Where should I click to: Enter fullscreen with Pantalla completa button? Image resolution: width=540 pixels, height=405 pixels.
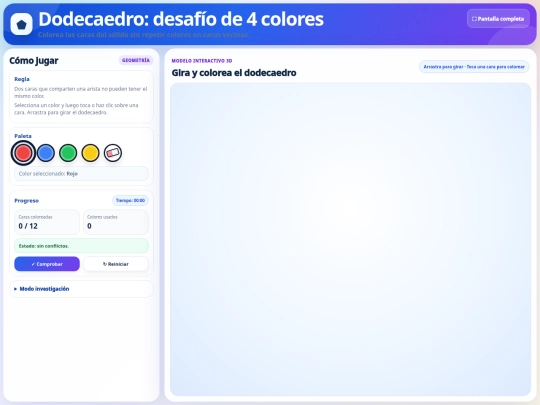coord(498,19)
